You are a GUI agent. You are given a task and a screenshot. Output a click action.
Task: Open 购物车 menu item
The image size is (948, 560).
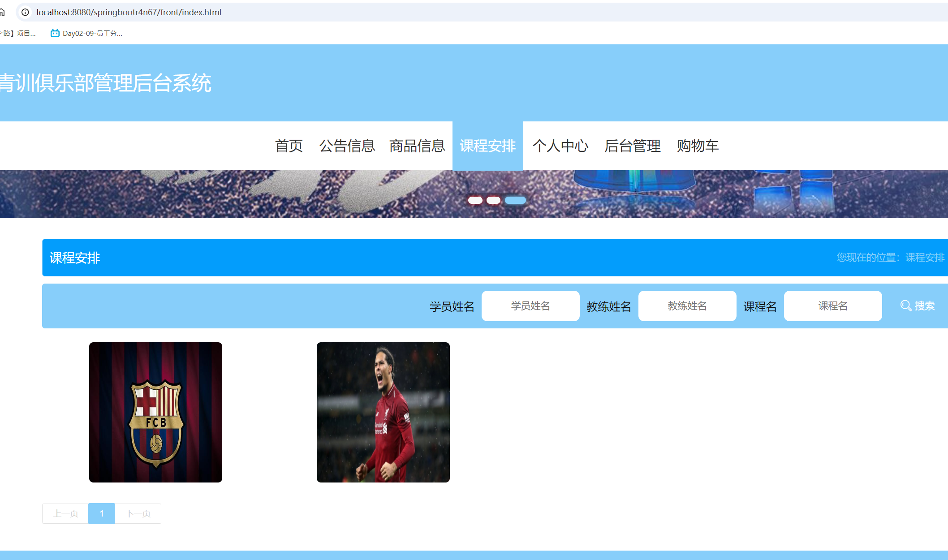[x=698, y=146]
